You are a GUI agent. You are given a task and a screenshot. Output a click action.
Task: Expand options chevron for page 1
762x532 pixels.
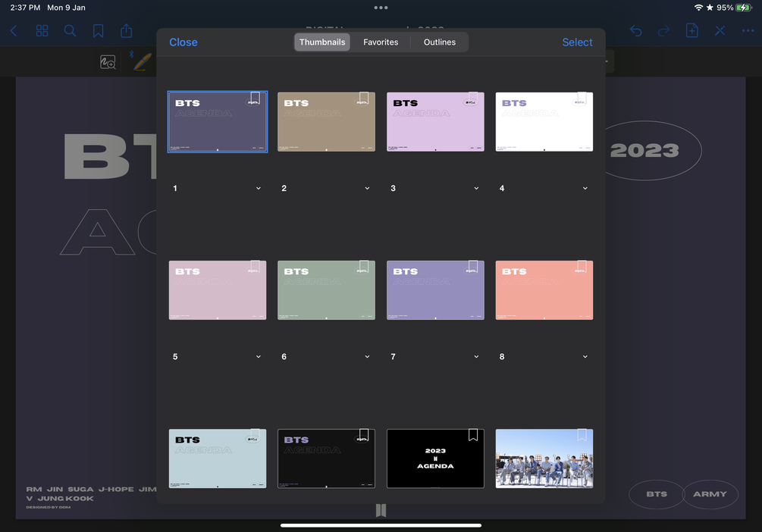coord(259,188)
